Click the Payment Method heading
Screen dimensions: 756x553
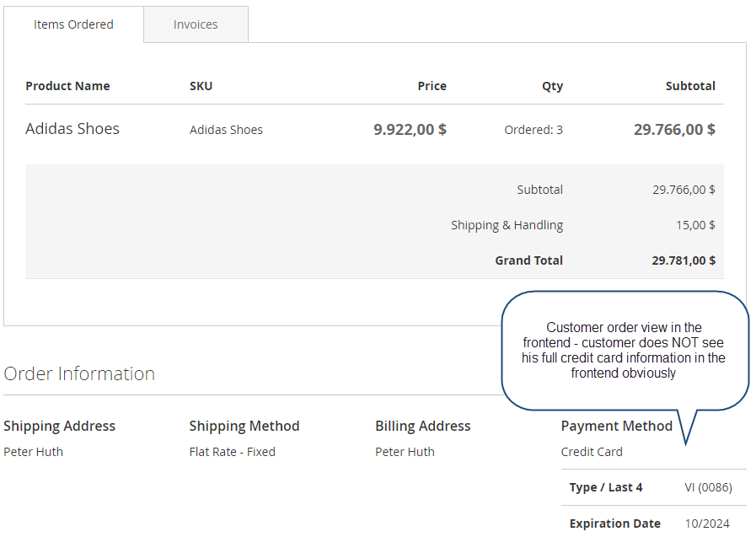[x=617, y=427]
